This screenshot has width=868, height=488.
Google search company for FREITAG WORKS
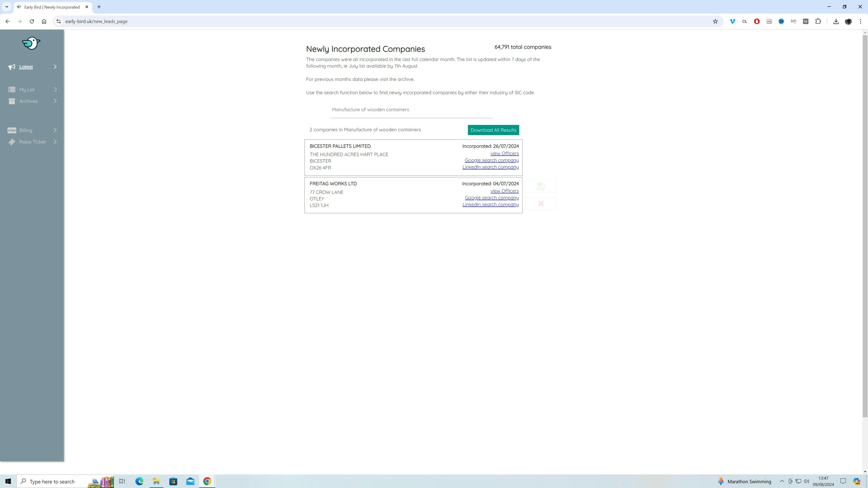click(492, 198)
